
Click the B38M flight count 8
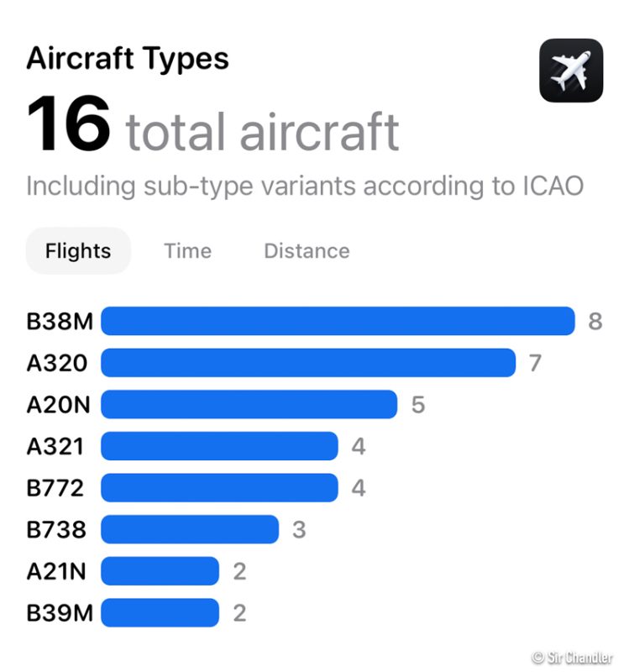595,321
